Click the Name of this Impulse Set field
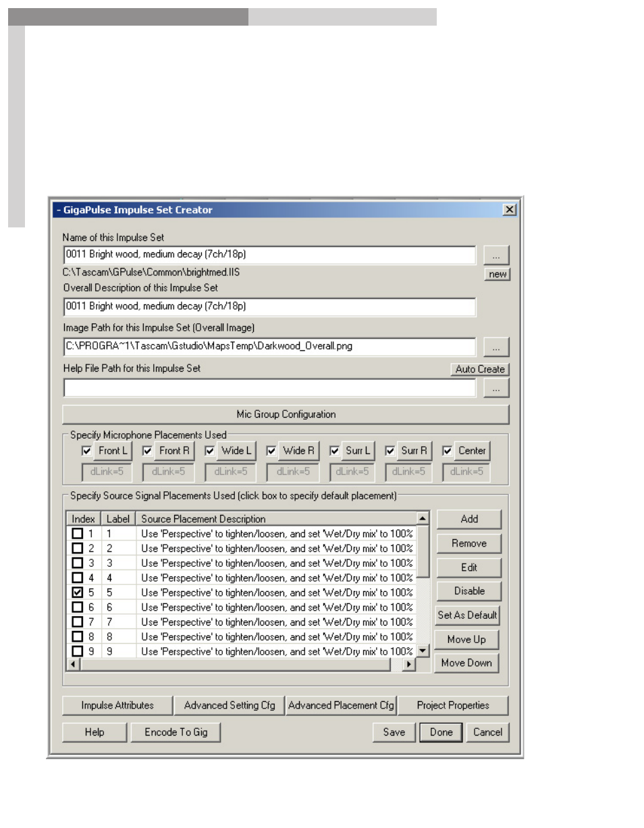The image size is (644, 828). [x=269, y=255]
